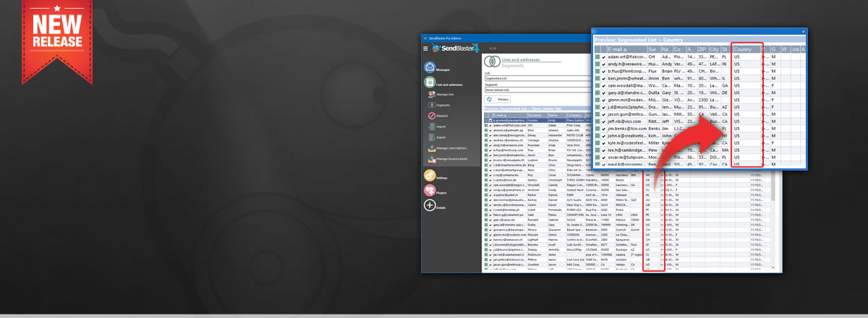Click the red Blacklist icon
868x318 pixels.
(x=432, y=116)
